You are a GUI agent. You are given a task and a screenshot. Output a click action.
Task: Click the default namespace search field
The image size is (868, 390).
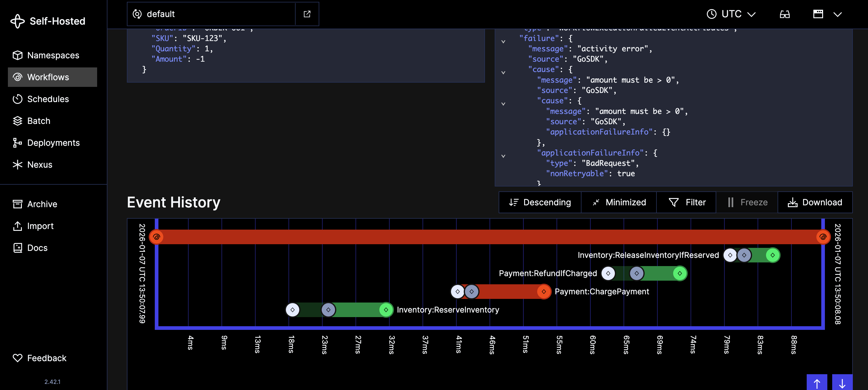tap(209, 14)
